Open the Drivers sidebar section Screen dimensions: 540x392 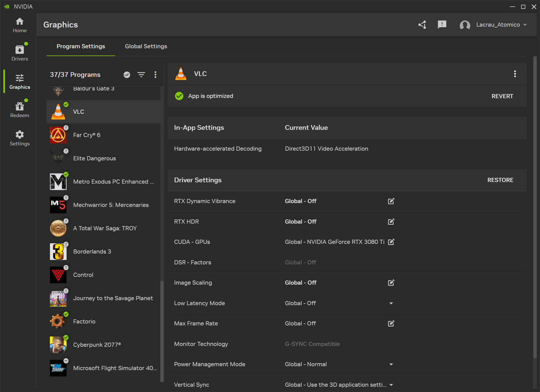(x=19, y=53)
